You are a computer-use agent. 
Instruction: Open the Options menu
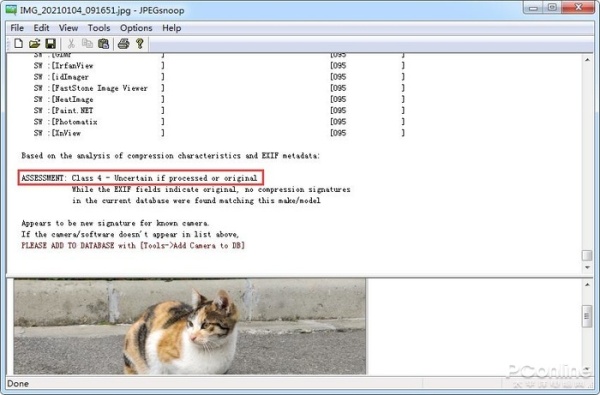click(x=136, y=28)
